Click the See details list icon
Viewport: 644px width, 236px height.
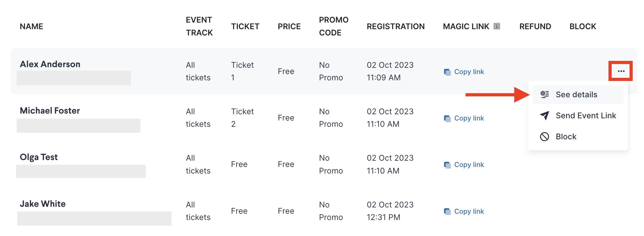[x=544, y=94]
